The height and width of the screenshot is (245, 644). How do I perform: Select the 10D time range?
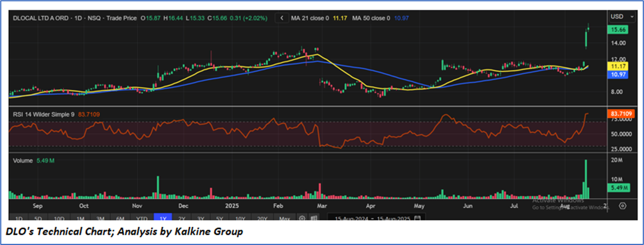point(59,218)
